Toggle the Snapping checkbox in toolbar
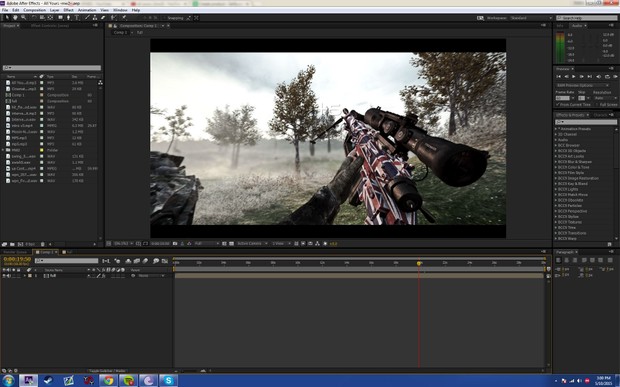The width and height of the screenshot is (620, 387). [x=165, y=18]
